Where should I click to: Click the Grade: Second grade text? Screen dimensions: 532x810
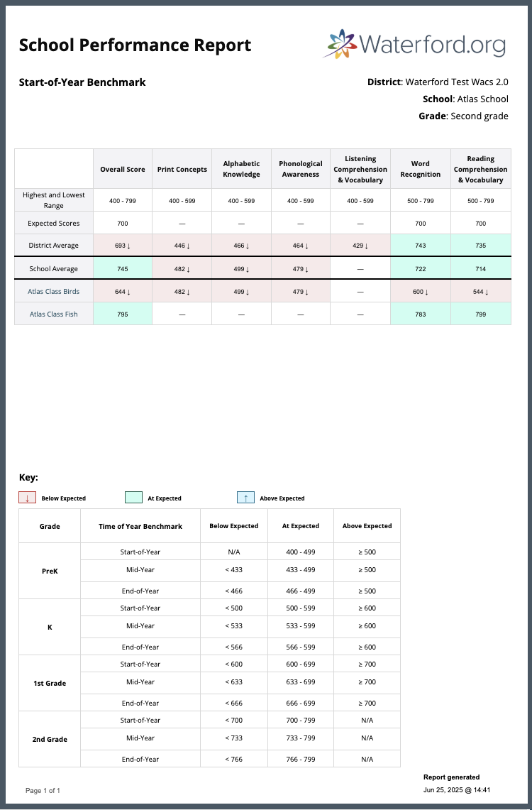click(x=463, y=116)
